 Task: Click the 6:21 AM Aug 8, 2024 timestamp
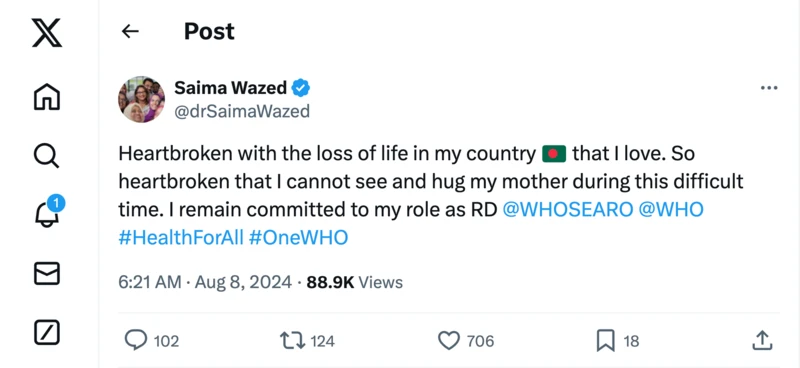[205, 282]
